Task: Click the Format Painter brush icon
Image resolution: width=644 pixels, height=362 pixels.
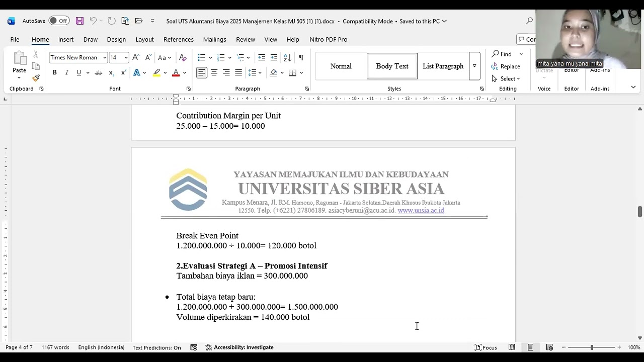Action: click(36, 78)
